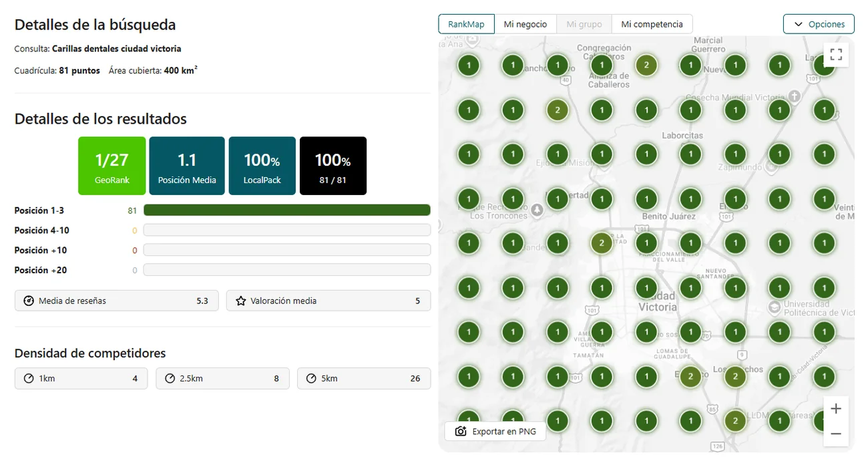
Task: Click the LocalPack 100% tile
Action: (262, 166)
